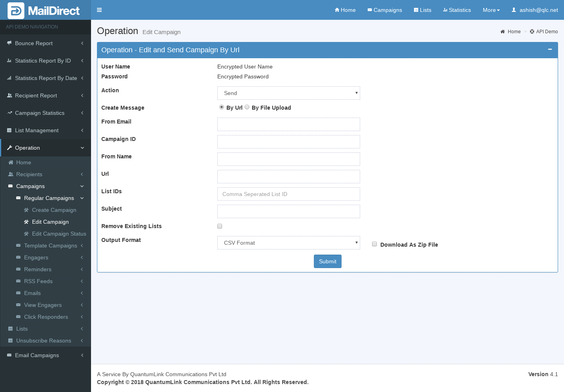
Task: Click the From Email input field
Action: coord(289,124)
